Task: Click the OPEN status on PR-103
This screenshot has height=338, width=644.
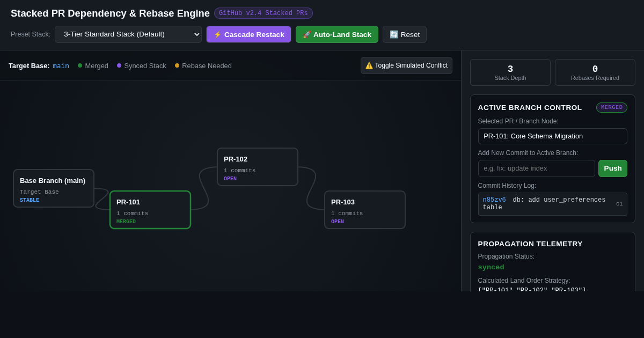Action: click(x=338, y=222)
